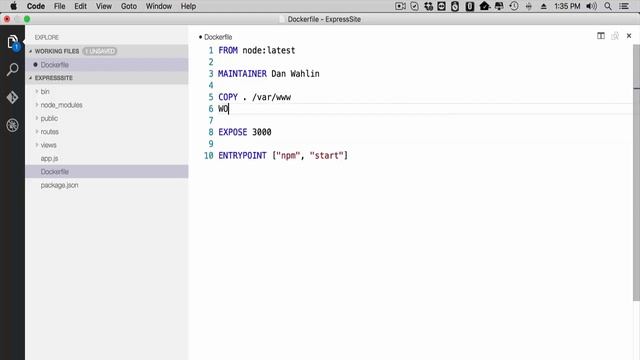Place cursor on the FROM node:latest line

point(257,51)
